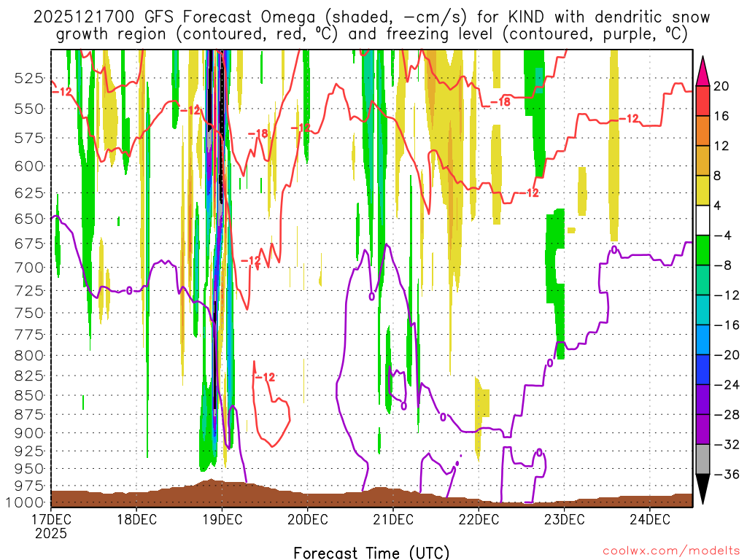Click the 20 value on the colorbar
This screenshot has width=747, height=560.
pos(721,86)
